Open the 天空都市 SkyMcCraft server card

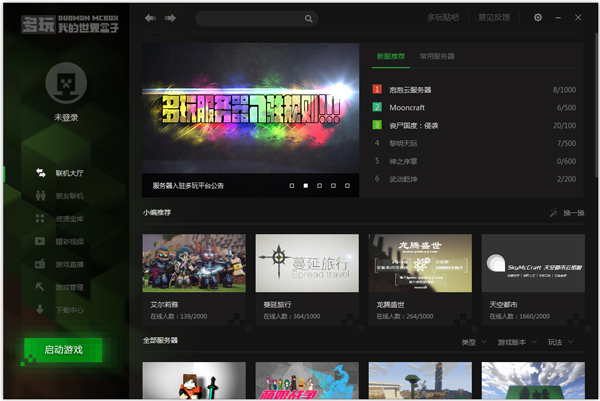tap(533, 280)
